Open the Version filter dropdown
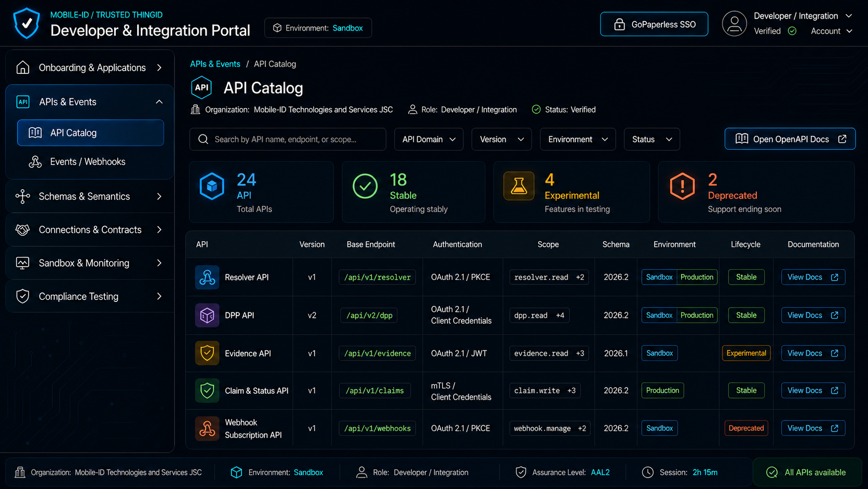The image size is (868, 489). coord(501,139)
